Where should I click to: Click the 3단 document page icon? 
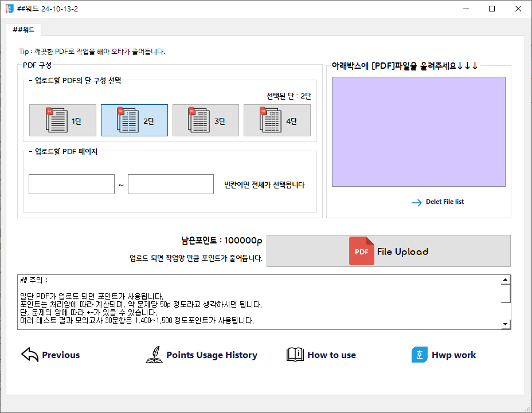pos(199,120)
